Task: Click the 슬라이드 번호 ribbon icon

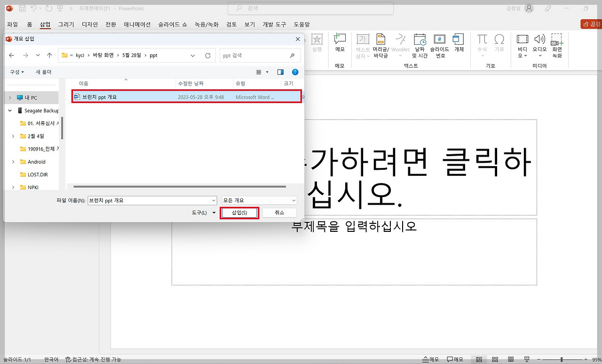Action: [x=439, y=46]
